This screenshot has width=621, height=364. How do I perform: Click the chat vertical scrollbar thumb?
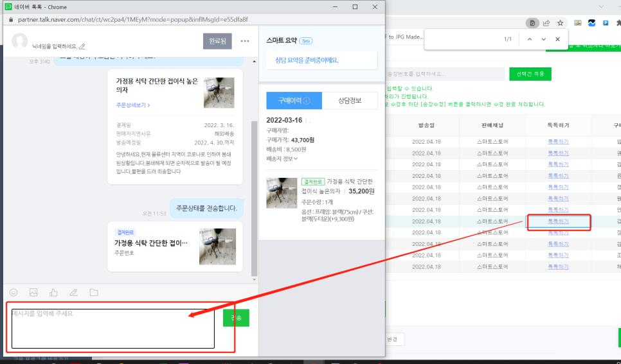(255, 198)
